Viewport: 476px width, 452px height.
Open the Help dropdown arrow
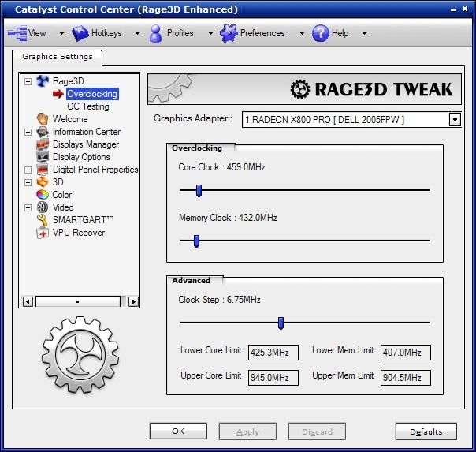pyautogui.click(x=364, y=33)
